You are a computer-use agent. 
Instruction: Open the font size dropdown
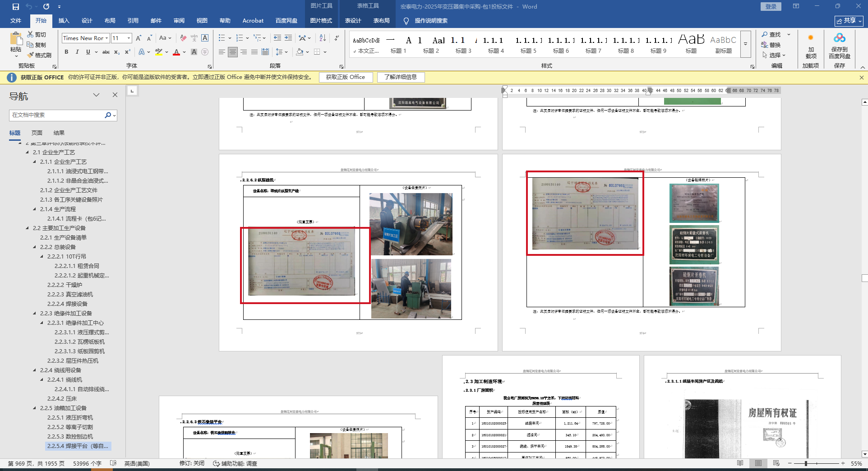(x=129, y=38)
